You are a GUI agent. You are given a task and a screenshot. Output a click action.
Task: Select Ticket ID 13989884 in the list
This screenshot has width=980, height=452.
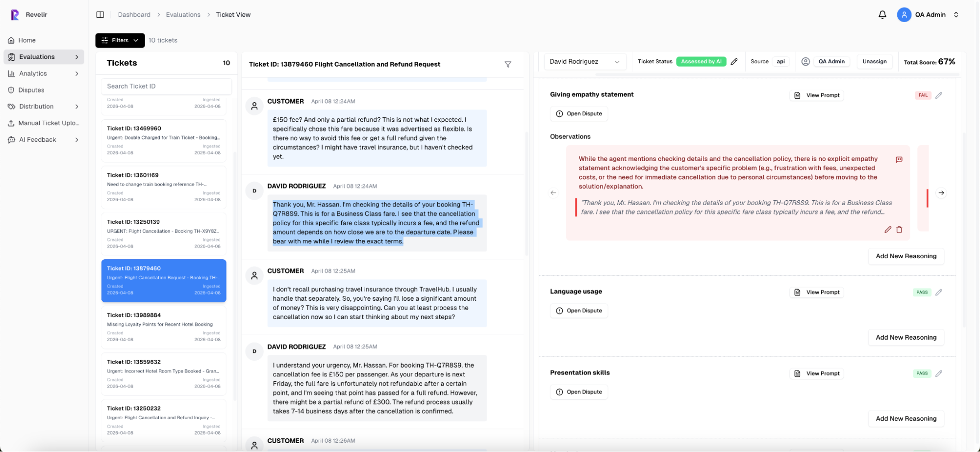click(x=164, y=327)
